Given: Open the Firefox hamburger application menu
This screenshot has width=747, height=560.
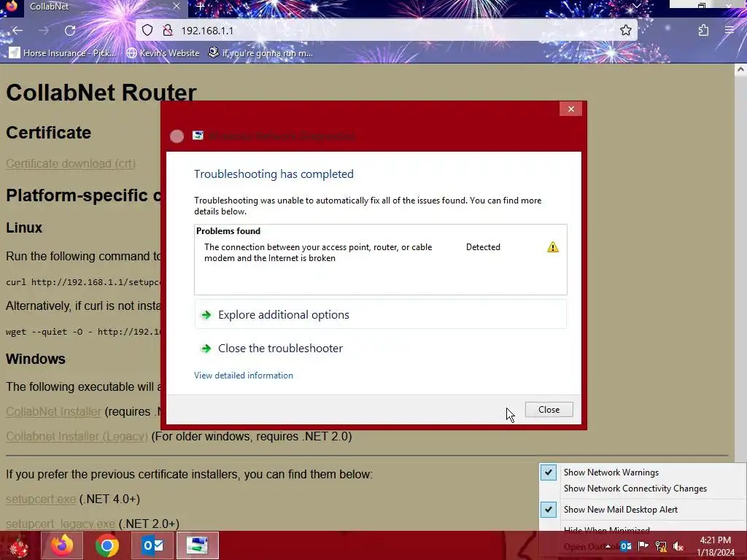Looking at the screenshot, I should tap(729, 31).
